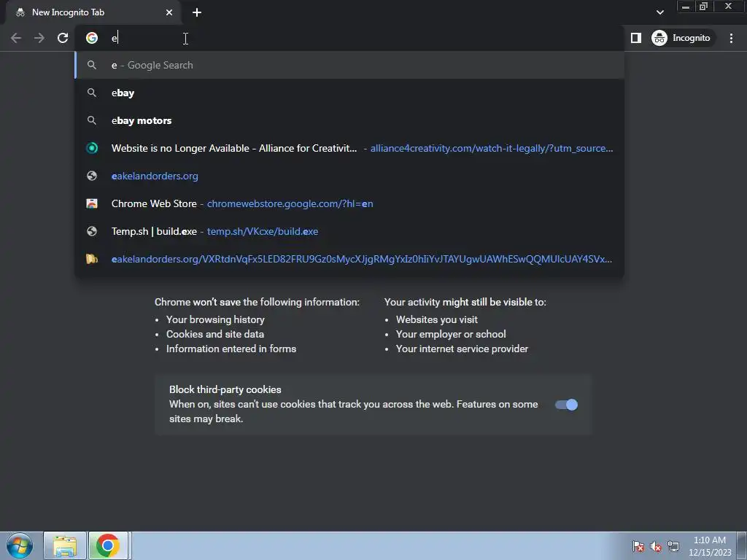
Task: Click the Show desktop strip in the taskbar
Action: [x=742, y=545]
